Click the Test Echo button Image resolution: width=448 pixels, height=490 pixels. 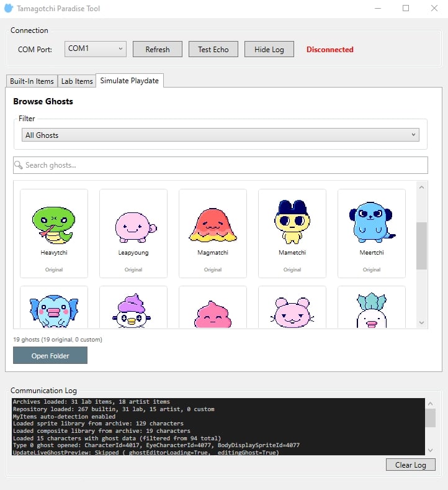[x=213, y=50]
